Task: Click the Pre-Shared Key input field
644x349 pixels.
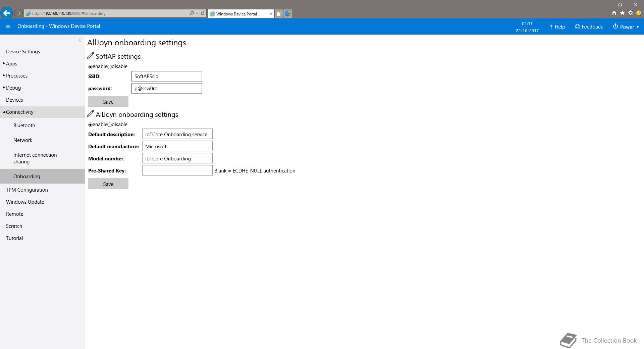Action: tap(177, 170)
